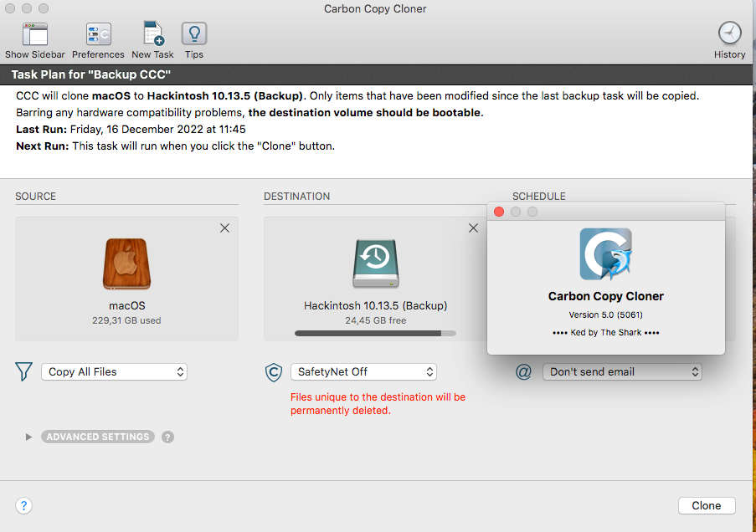Click the macOS source volume icon
Image resolution: width=756 pixels, height=532 pixels.
pyautogui.click(x=126, y=263)
